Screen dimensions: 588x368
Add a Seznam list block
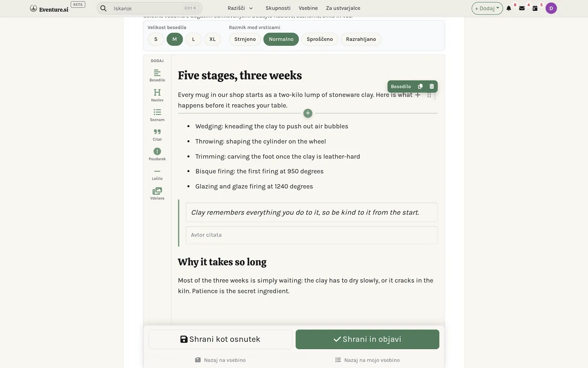tap(157, 115)
